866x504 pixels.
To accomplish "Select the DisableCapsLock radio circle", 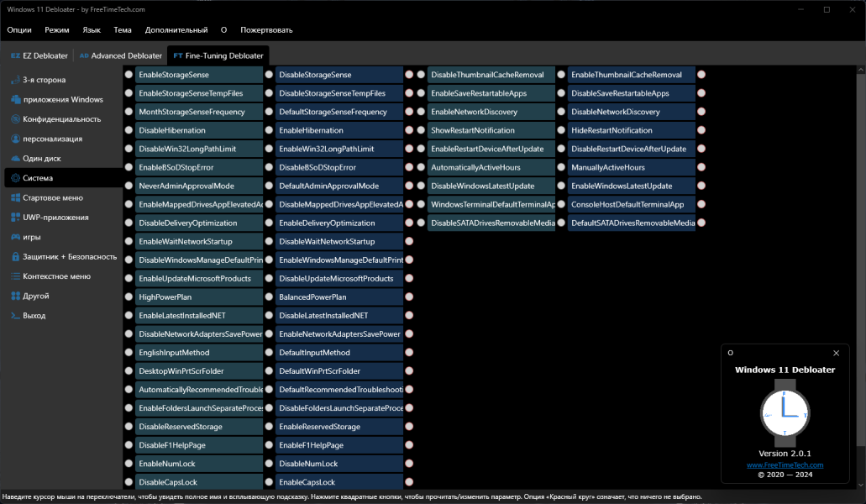I will pyautogui.click(x=129, y=482).
